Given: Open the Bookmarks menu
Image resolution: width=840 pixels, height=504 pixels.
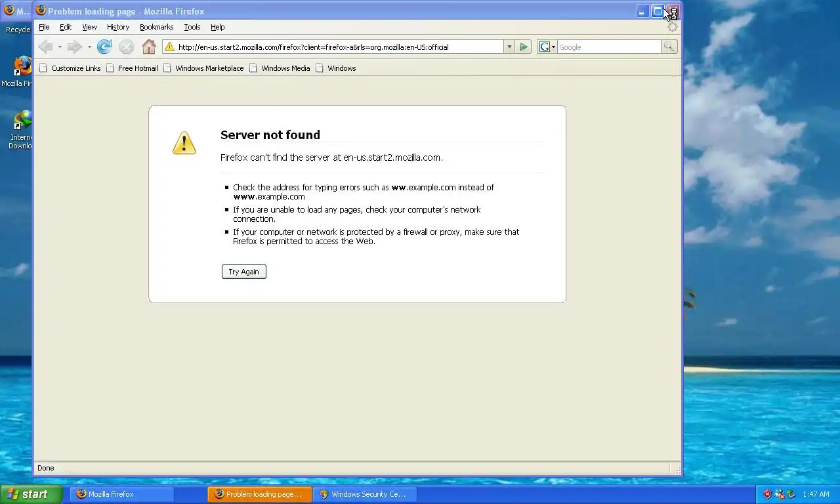Looking at the screenshot, I should [156, 27].
